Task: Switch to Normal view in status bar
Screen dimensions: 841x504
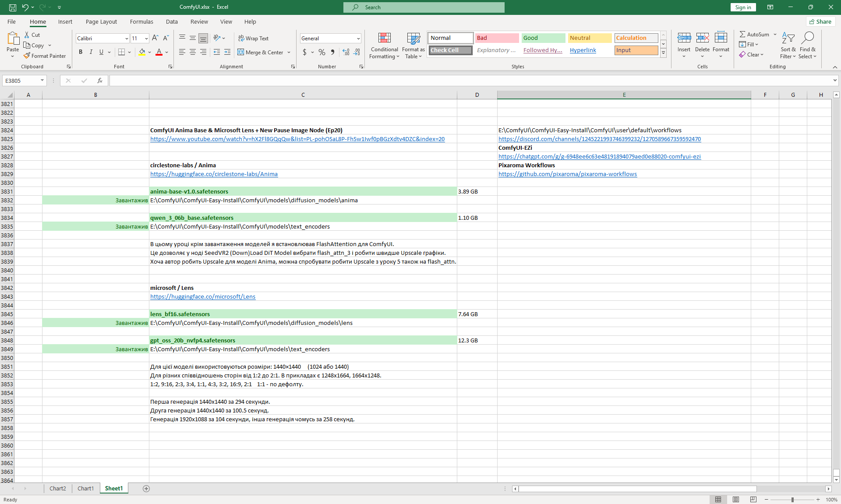Action: (x=718, y=499)
